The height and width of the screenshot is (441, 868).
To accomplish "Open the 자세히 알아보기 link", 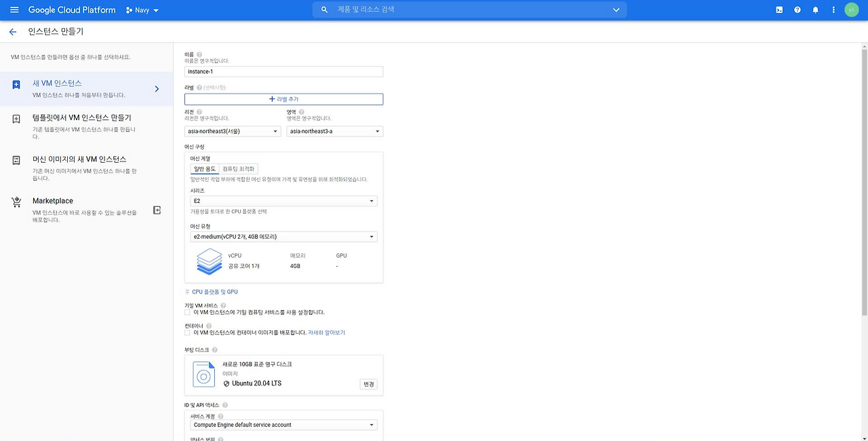I will [x=327, y=333].
